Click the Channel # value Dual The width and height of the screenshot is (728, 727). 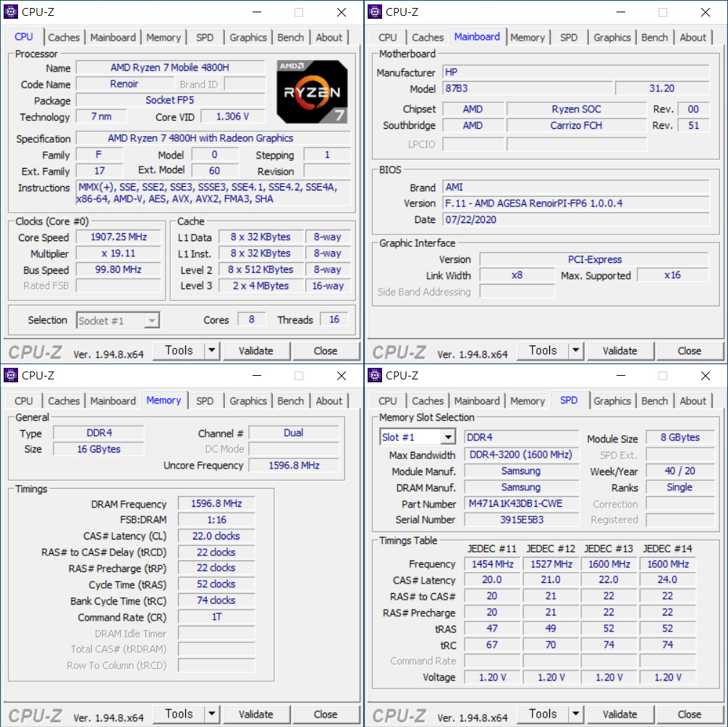(x=293, y=433)
